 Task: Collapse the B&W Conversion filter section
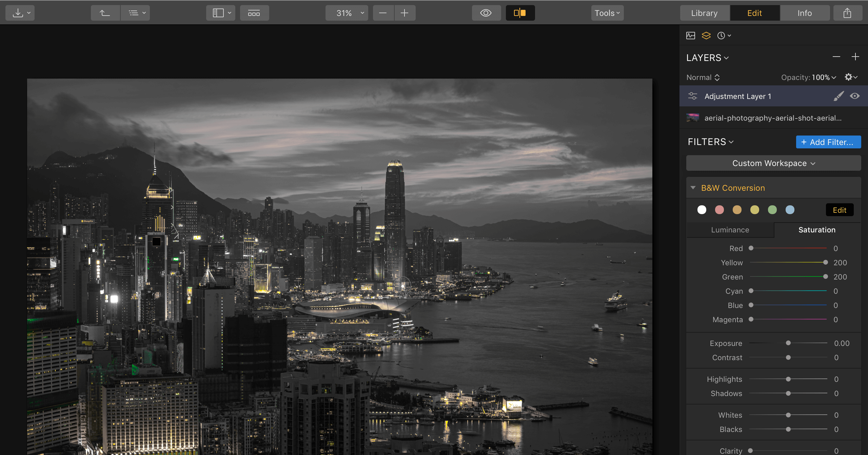coord(693,188)
